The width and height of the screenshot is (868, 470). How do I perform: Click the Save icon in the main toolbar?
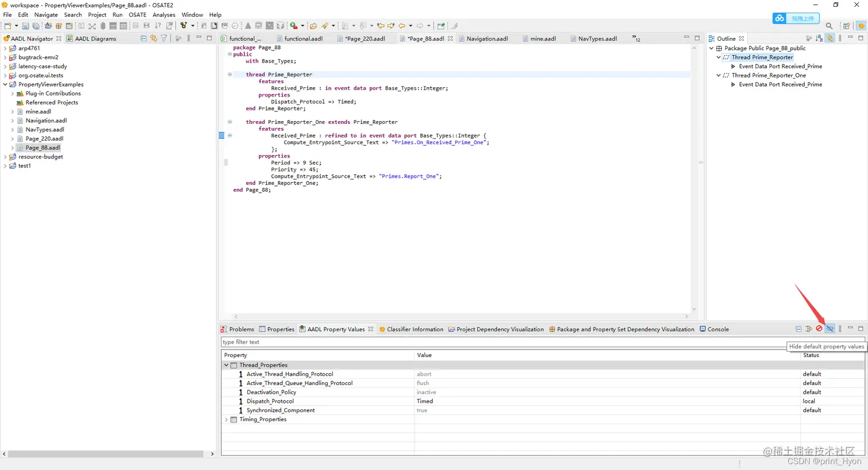click(25, 26)
